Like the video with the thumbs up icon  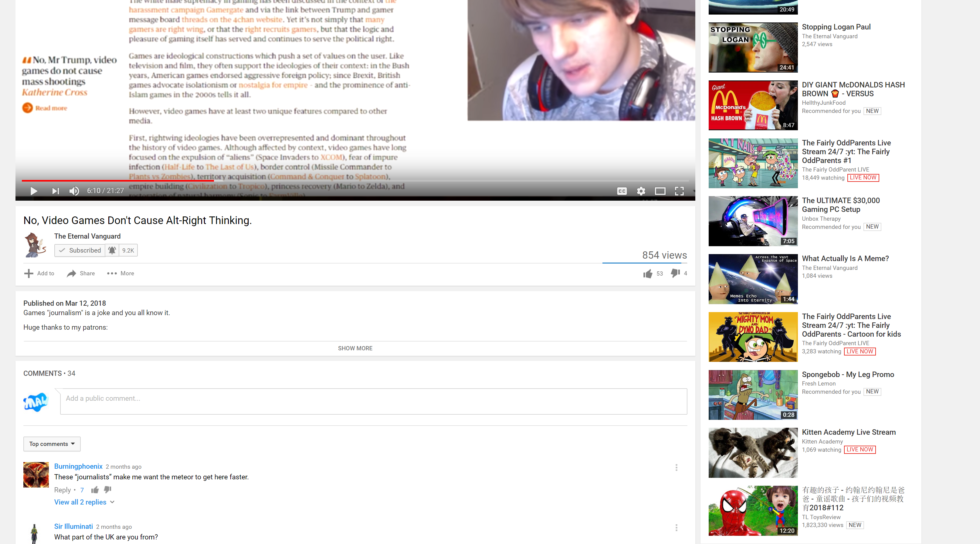coord(647,274)
